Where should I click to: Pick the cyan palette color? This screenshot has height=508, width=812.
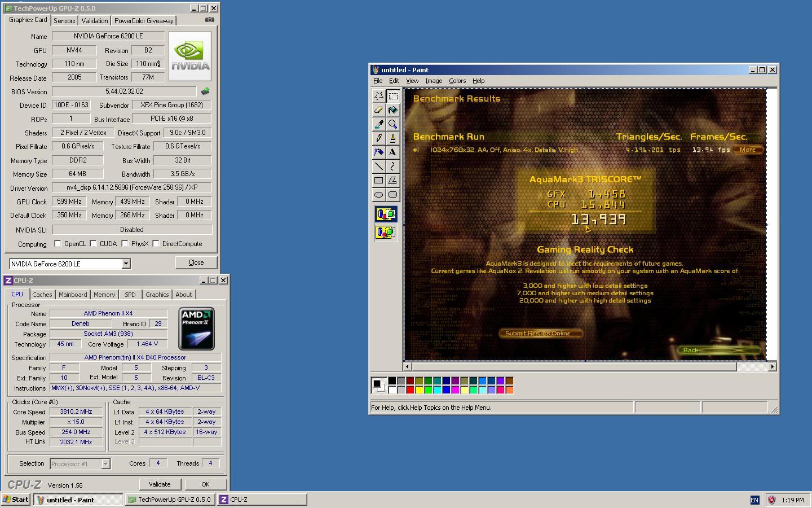(x=437, y=389)
